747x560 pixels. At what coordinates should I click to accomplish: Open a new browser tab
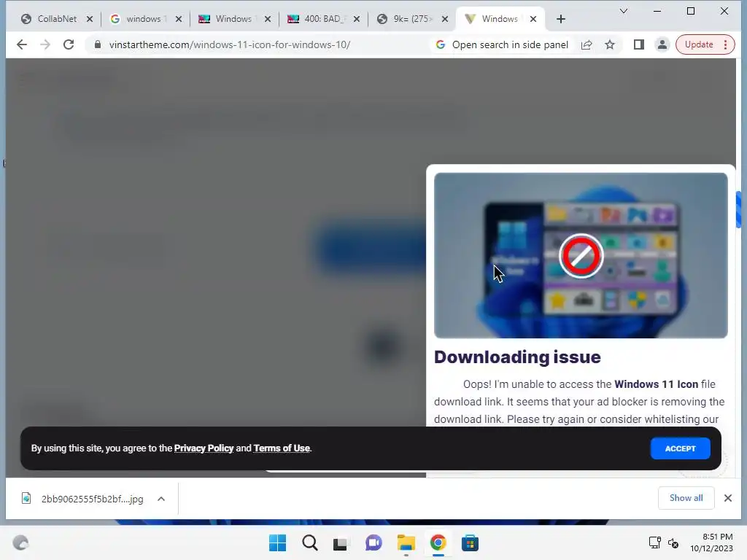tap(561, 19)
